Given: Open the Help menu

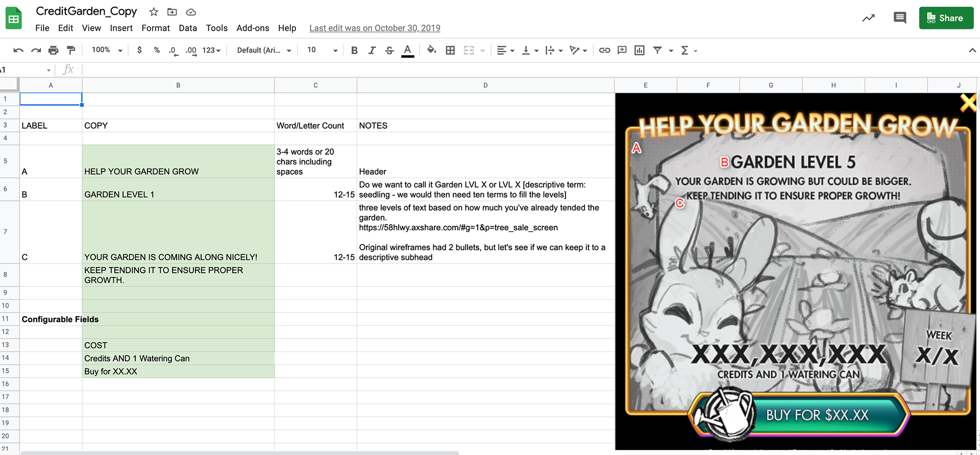Looking at the screenshot, I should 287,28.
